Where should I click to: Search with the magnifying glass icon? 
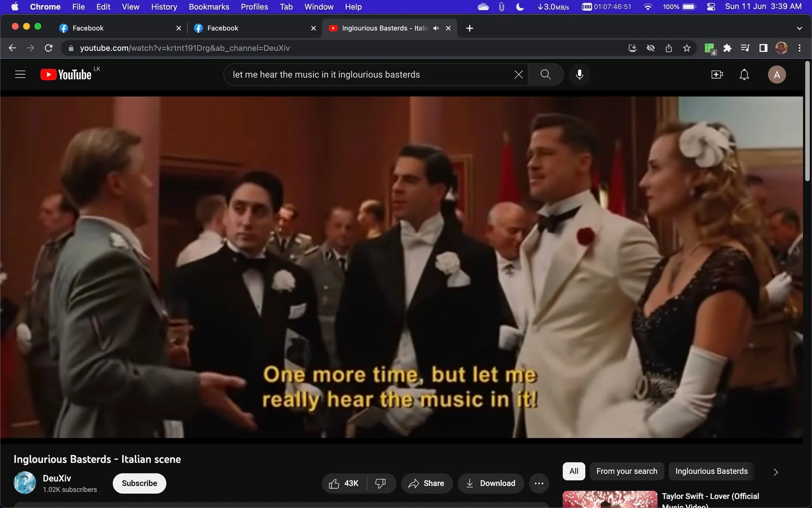pyautogui.click(x=546, y=75)
